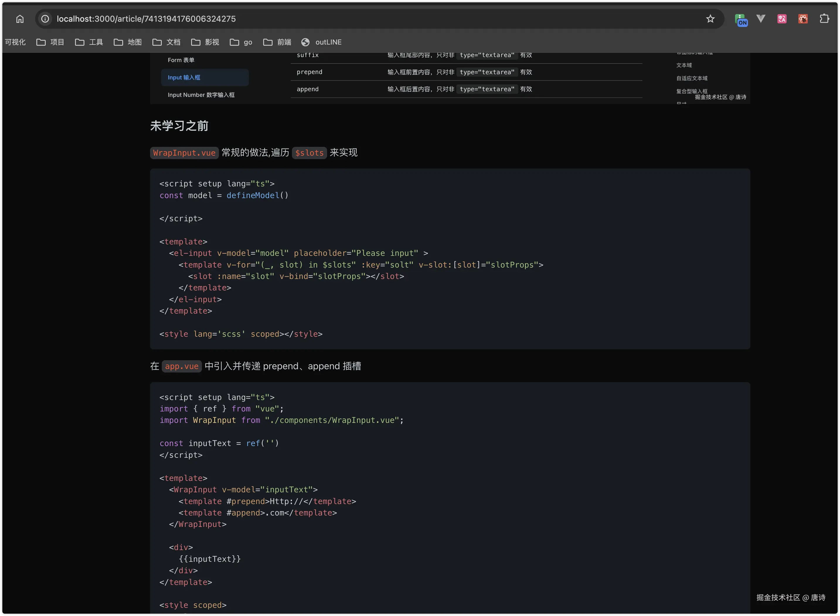Click the import { ref } from "vue" line
The height and width of the screenshot is (616, 840).
pos(222,409)
